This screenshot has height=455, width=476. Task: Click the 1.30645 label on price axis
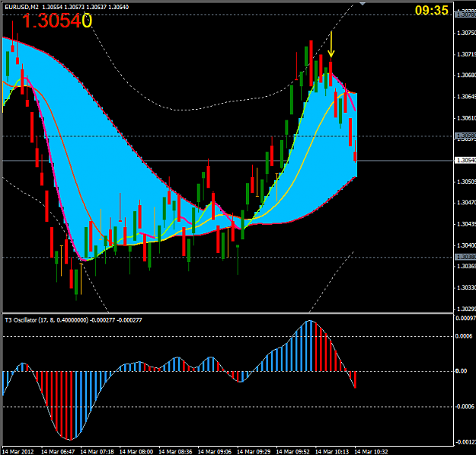[466, 97]
